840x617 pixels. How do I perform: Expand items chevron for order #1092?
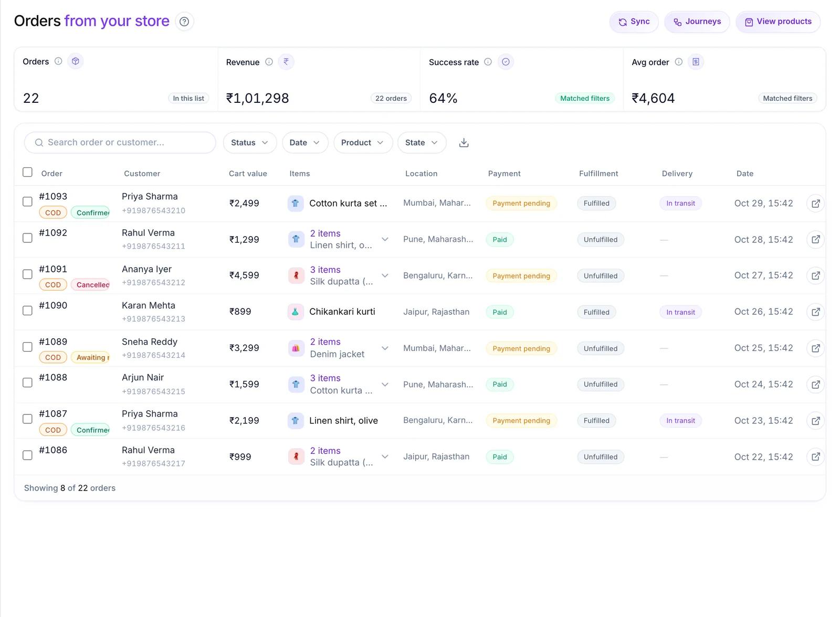point(385,239)
